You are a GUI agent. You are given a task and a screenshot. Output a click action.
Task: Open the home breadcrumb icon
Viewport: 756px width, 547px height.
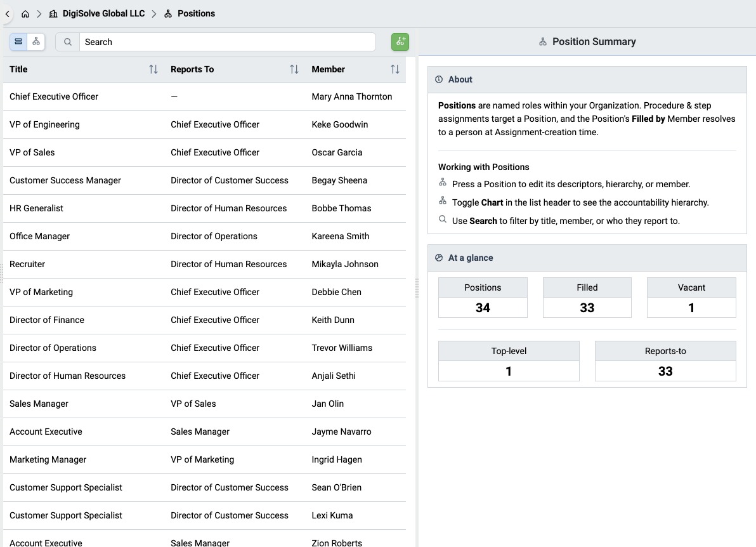[x=25, y=14]
